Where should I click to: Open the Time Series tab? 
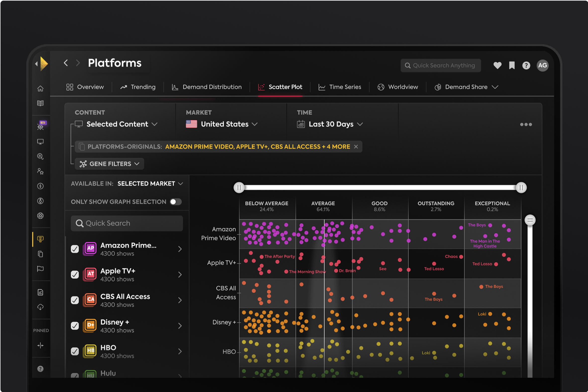339,87
